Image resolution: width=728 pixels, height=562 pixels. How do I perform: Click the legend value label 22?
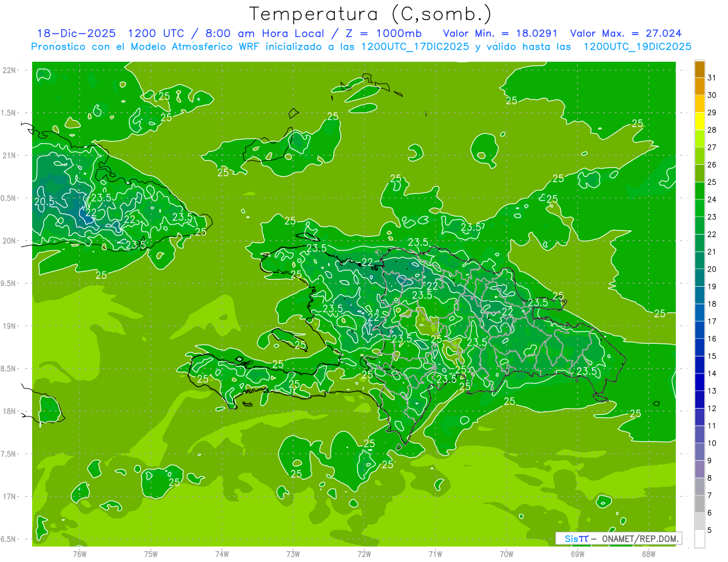pos(712,234)
